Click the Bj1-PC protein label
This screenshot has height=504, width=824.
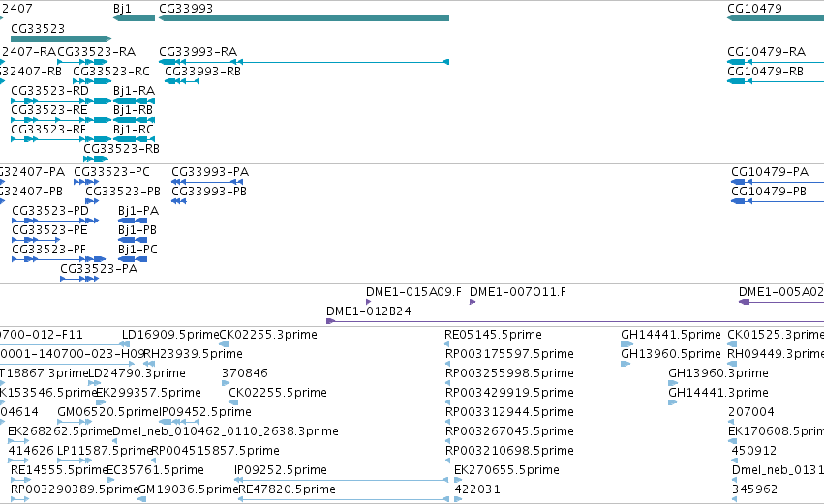[x=137, y=249]
